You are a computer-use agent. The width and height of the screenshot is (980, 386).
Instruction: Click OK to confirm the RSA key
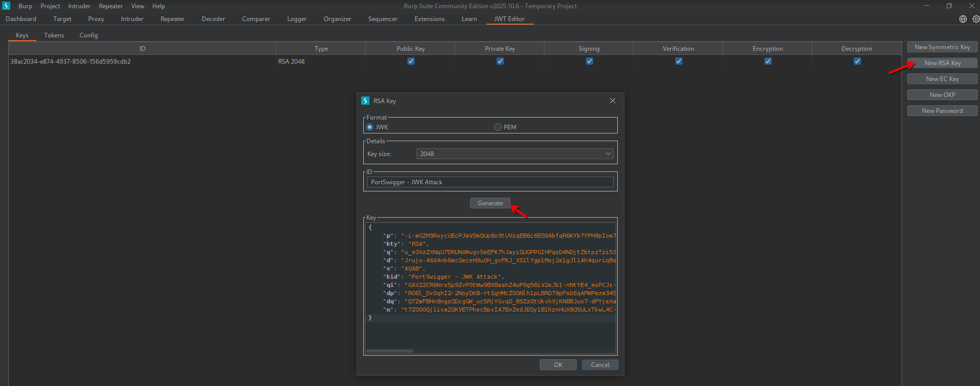(558, 365)
